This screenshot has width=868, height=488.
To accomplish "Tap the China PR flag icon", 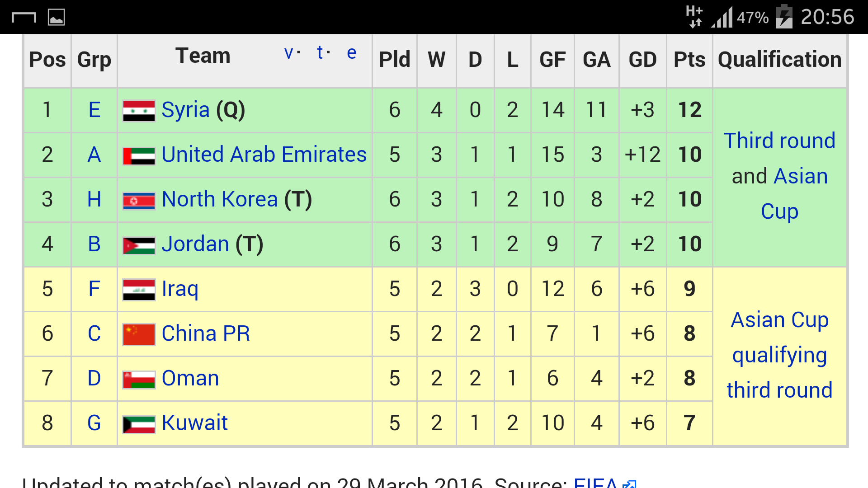I will [x=139, y=334].
